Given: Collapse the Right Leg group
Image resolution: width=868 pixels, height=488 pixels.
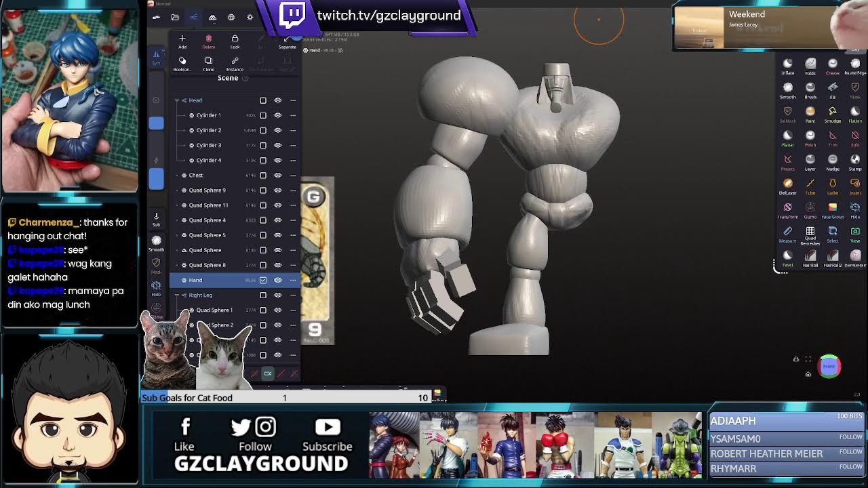Looking at the screenshot, I should [177, 295].
